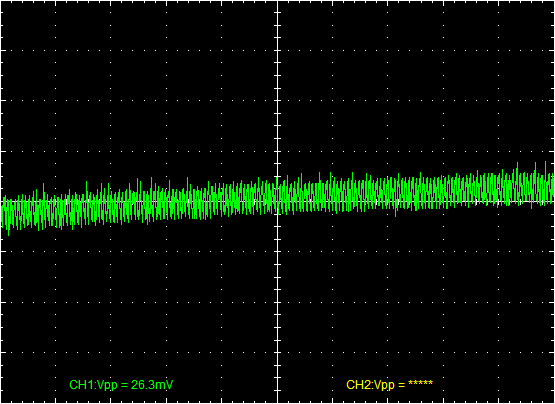Click bottom end of vertical center axis
The image size is (555, 404).
tap(278, 402)
